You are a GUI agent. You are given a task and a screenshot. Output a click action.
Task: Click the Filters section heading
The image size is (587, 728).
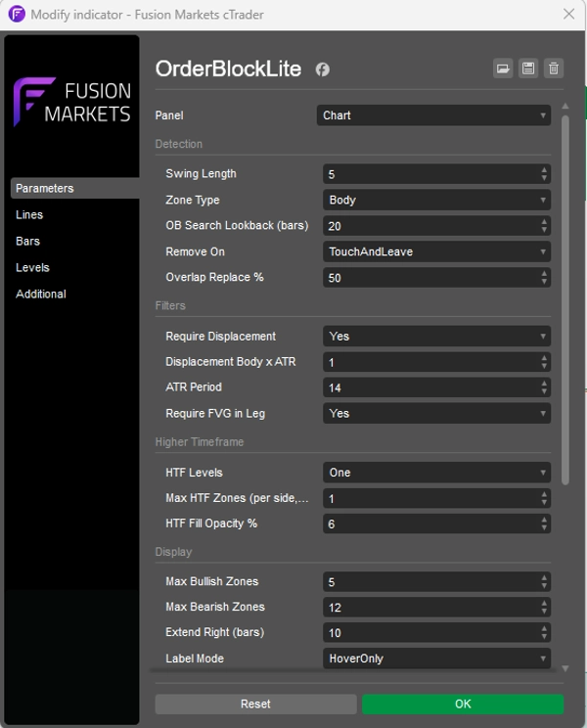tap(170, 305)
